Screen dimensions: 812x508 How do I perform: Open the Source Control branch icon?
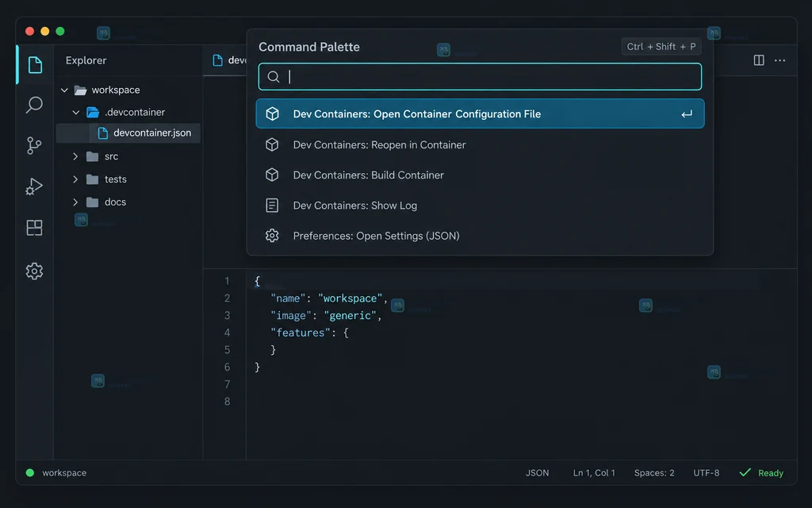pos(34,146)
